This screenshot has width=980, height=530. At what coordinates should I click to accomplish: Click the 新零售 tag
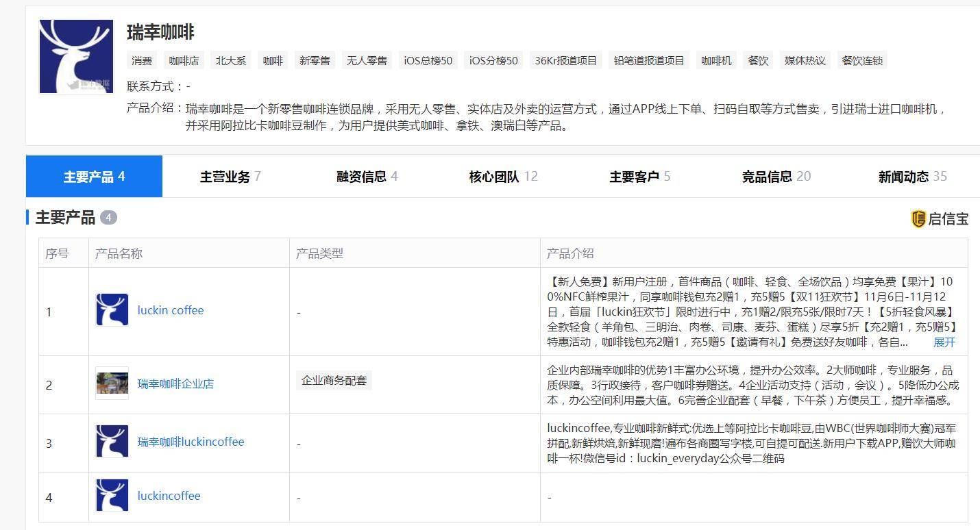coord(315,60)
